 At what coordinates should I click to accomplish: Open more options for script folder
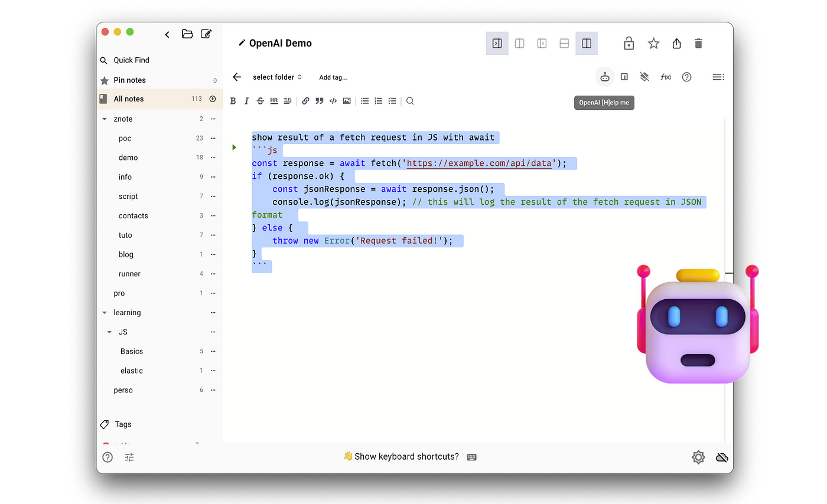(213, 197)
